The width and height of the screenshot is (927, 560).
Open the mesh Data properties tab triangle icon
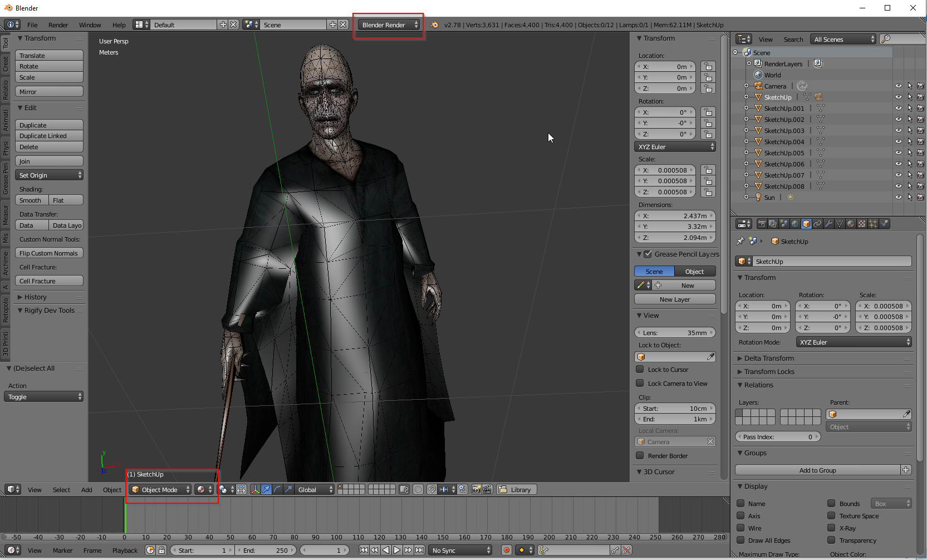tap(840, 224)
